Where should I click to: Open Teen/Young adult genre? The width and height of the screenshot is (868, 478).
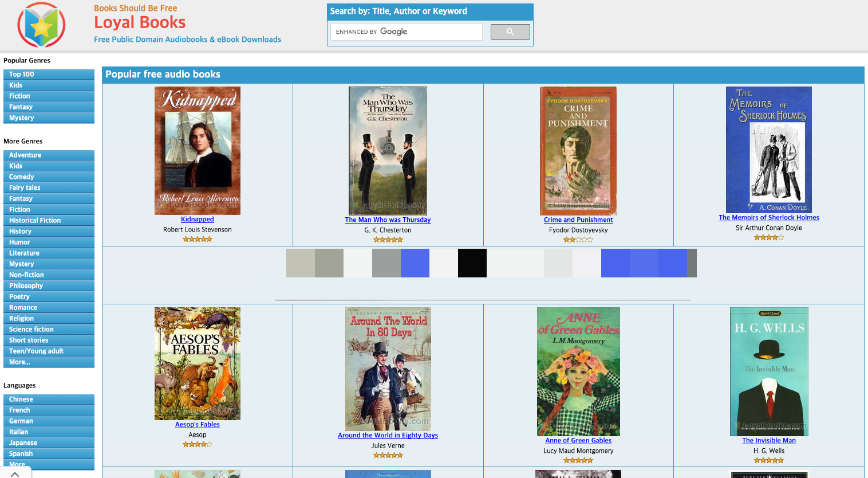pyautogui.click(x=49, y=351)
